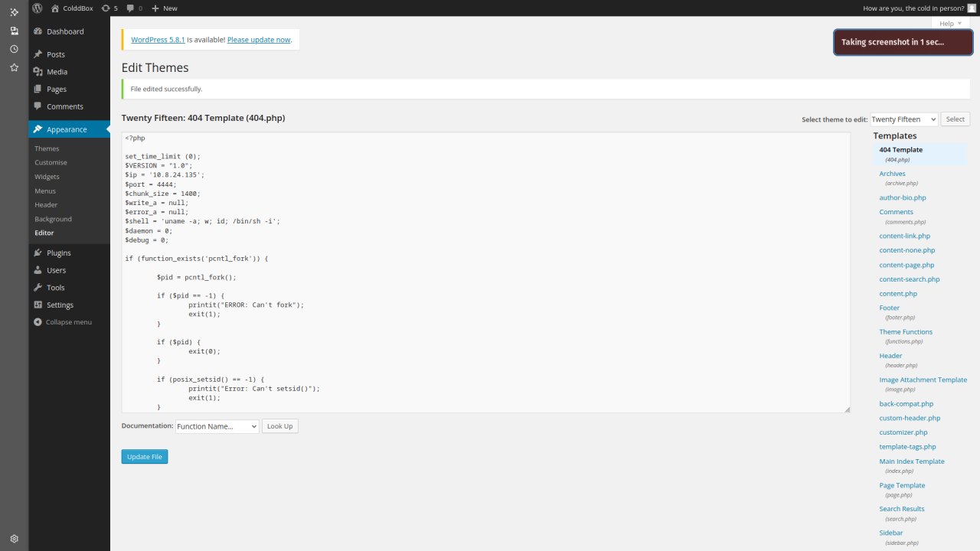Open the 404 Template file
Viewport: 980px width, 551px height.
coord(900,150)
